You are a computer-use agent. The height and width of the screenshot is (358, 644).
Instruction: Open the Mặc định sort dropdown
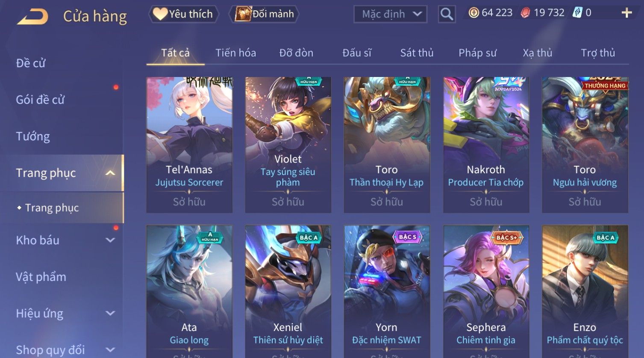click(390, 14)
